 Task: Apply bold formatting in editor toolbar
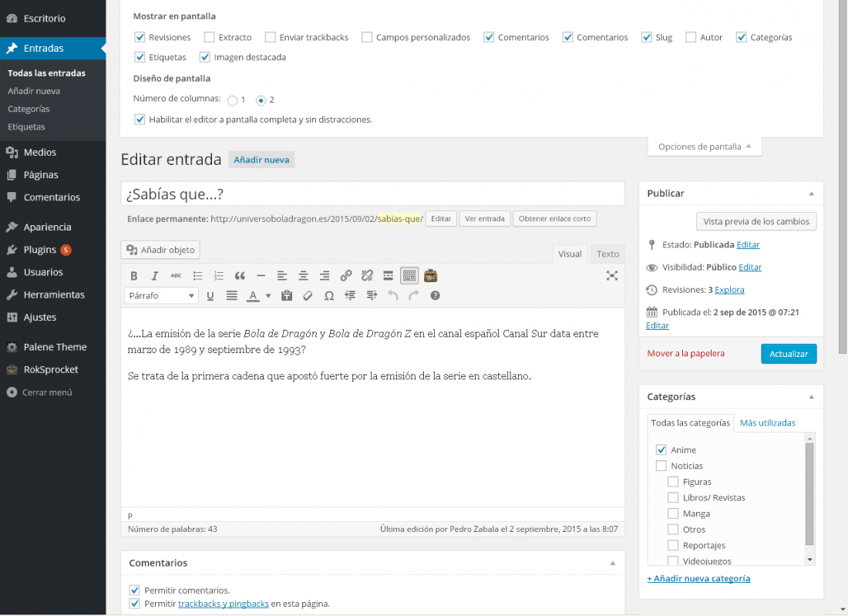134,276
